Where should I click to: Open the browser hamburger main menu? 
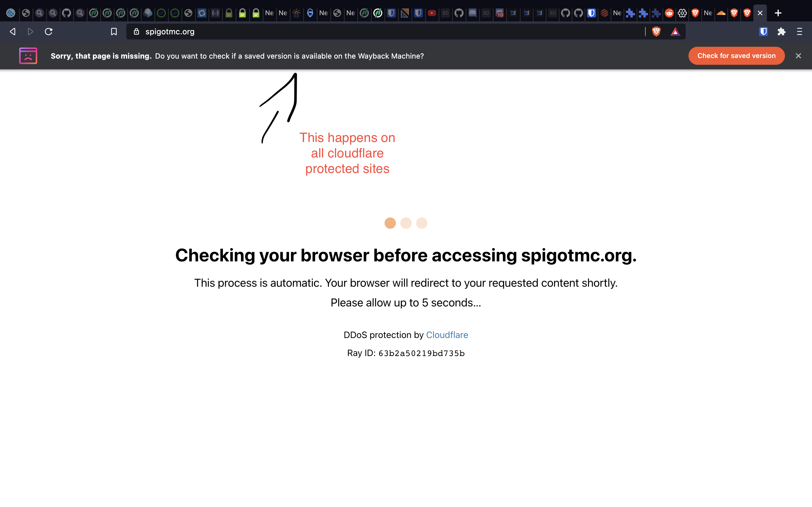800,32
